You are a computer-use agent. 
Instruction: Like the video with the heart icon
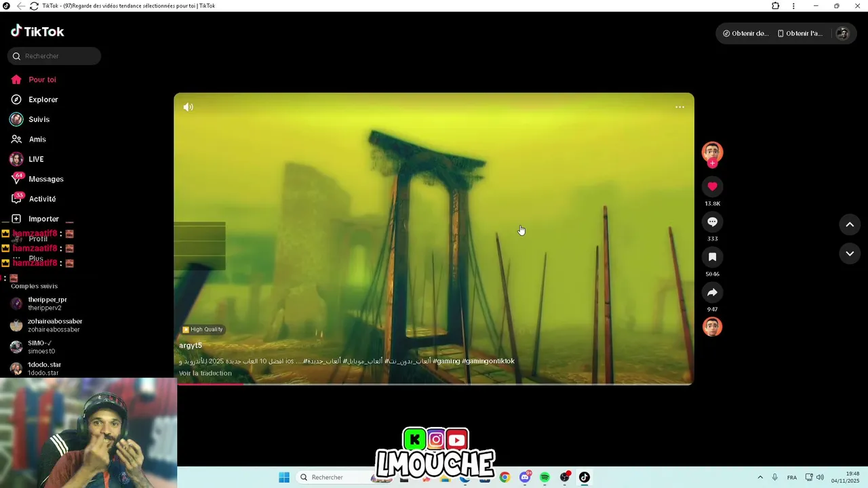pyautogui.click(x=712, y=186)
